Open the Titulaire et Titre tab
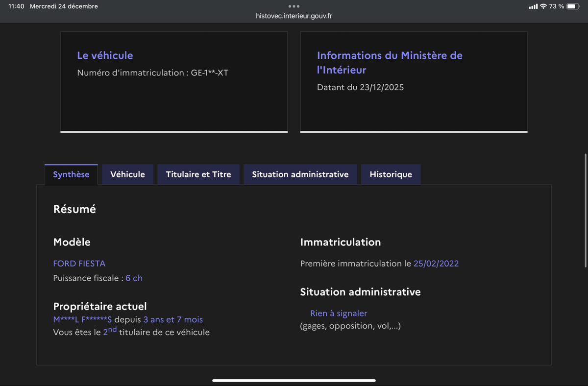 click(x=198, y=174)
